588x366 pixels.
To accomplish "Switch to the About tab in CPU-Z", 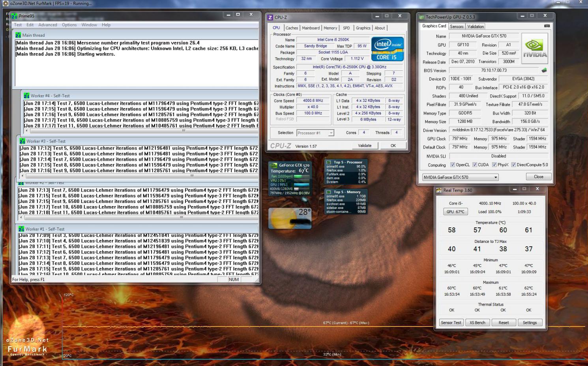I will pos(380,28).
